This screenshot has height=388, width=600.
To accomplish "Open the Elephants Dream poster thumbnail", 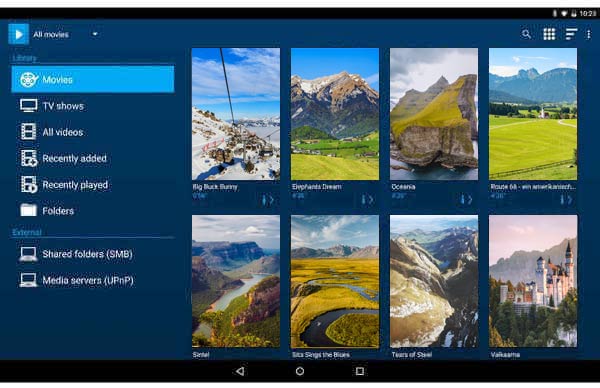I will [335, 114].
